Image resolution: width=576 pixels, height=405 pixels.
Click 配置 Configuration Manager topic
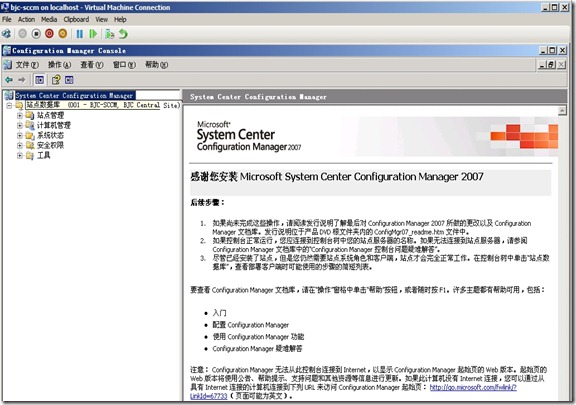251,325
